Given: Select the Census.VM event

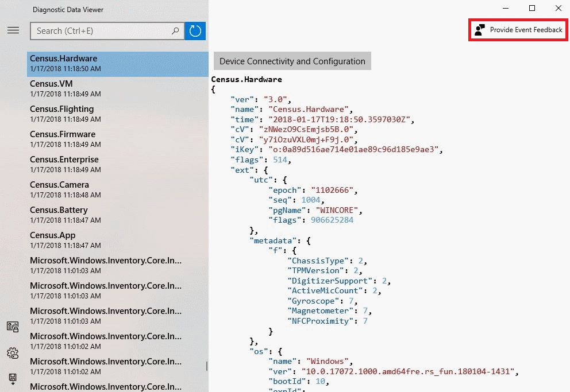Looking at the screenshot, I should 117,88.
